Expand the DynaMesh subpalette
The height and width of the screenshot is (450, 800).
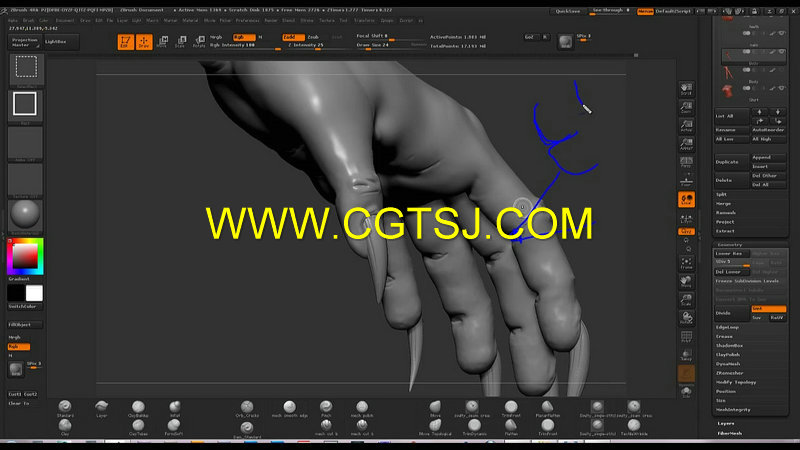[728, 364]
